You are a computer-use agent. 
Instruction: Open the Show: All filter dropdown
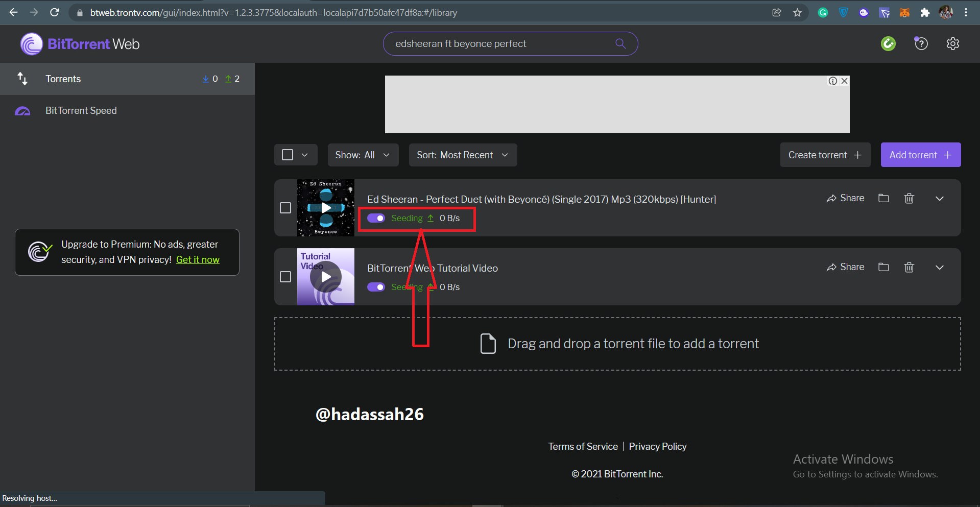pyautogui.click(x=363, y=155)
